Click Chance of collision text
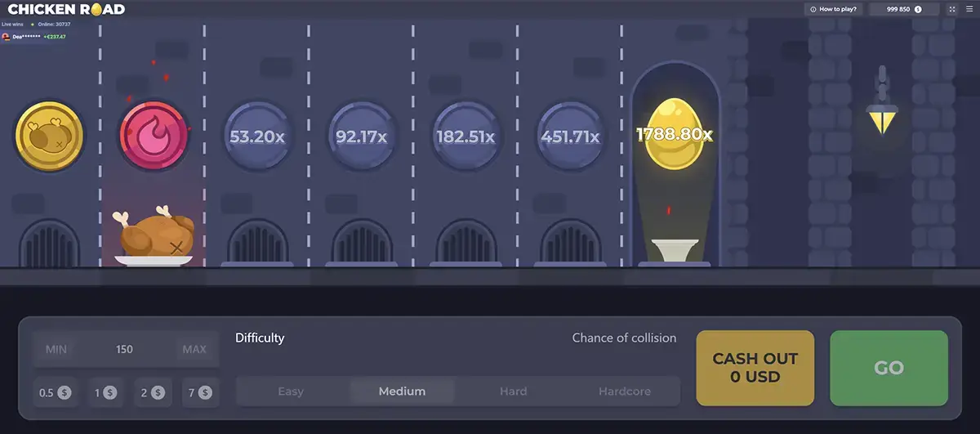 coord(624,338)
